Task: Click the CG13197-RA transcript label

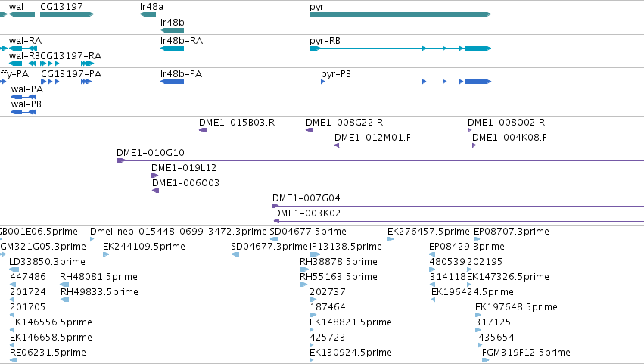Action: (70, 56)
